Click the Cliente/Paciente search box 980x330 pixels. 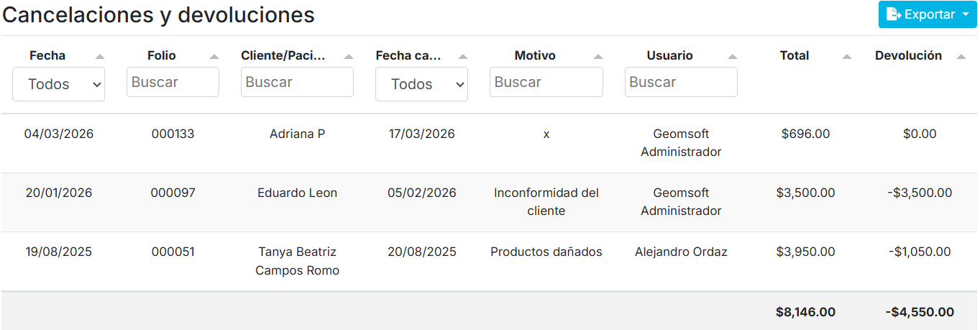tap(297, 82)
